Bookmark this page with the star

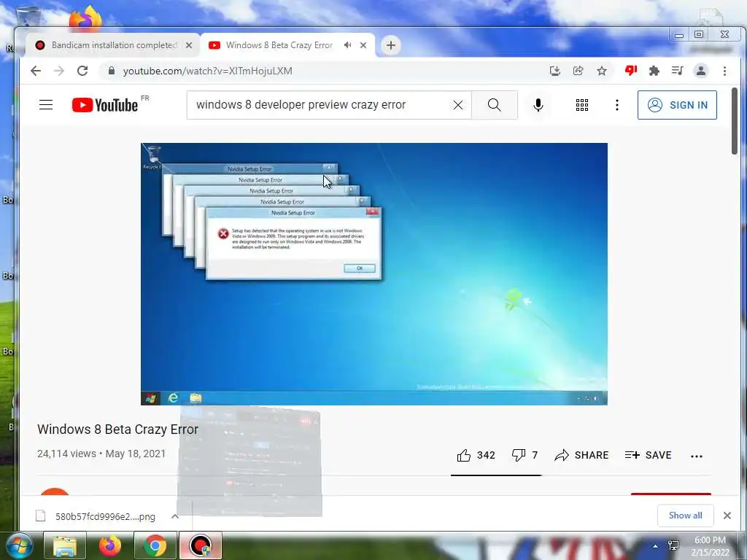click(x=602, y=71)
